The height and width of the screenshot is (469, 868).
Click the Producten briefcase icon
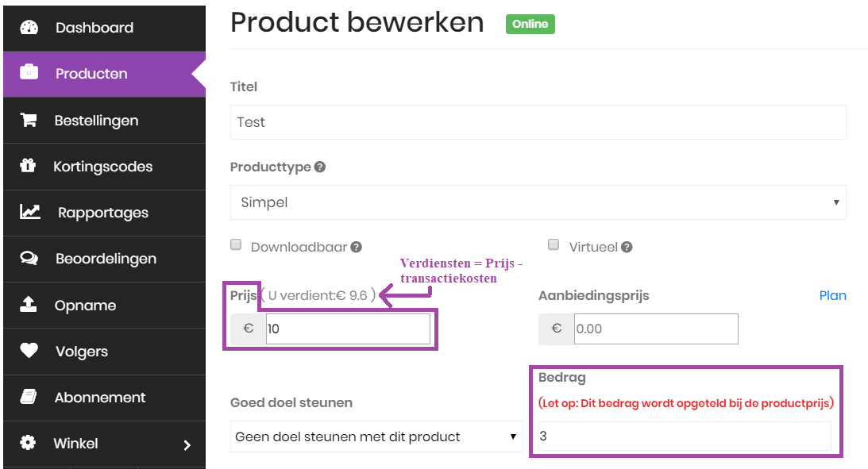pos(29,72)
